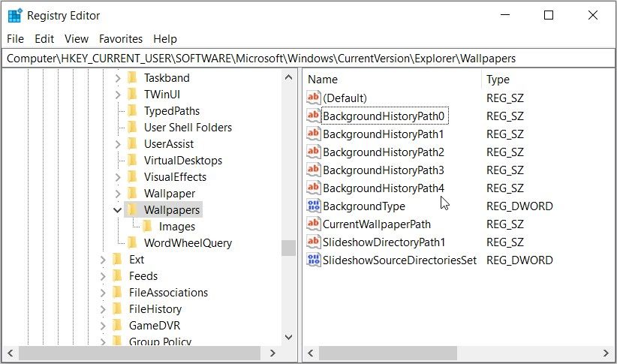Open the Favorites menu
Screen dimensions: 617x364
click(x=121, y=39)
